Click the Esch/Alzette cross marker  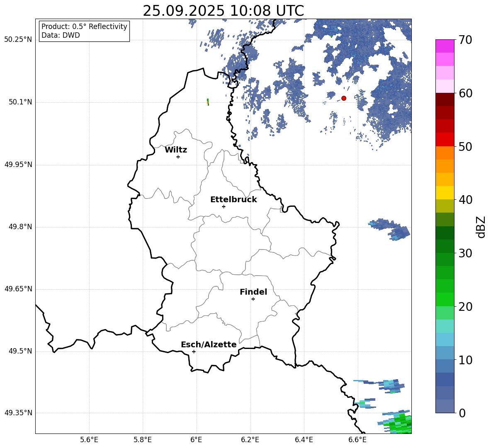(194, 351)
